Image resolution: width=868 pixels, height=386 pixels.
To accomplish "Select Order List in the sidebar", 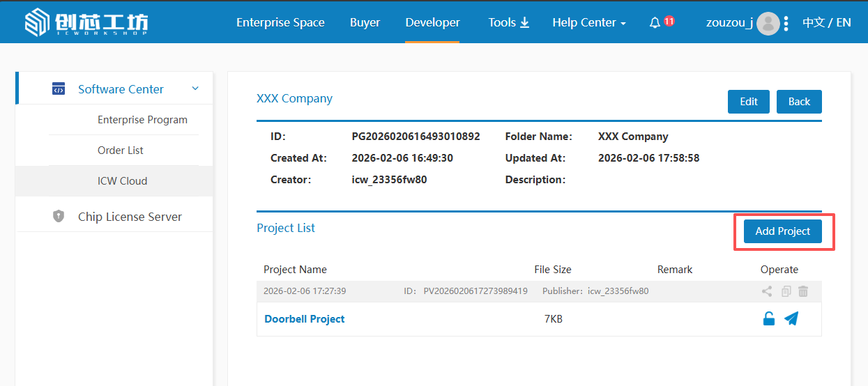I will (121, 150).
